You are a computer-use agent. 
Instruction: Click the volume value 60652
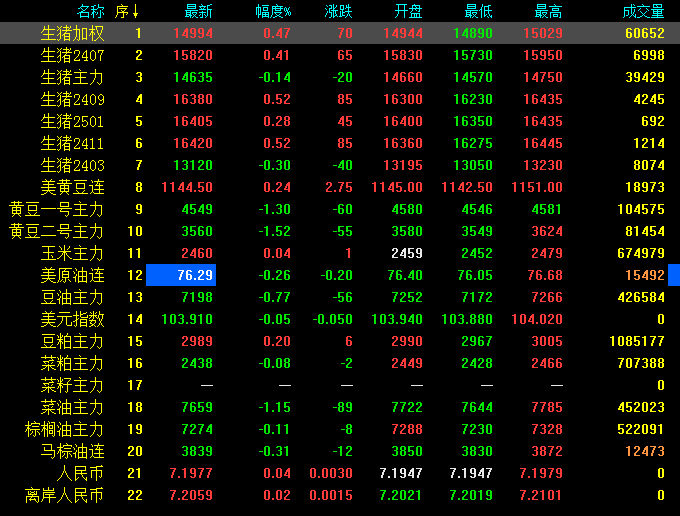(645, 33)
